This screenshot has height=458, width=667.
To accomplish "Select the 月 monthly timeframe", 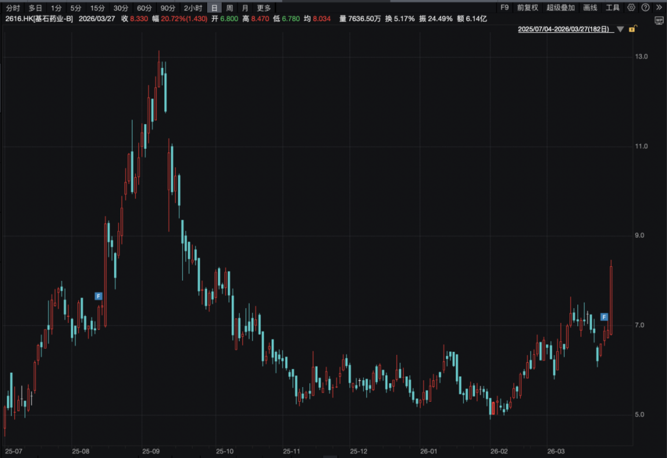I will (244, 7).
